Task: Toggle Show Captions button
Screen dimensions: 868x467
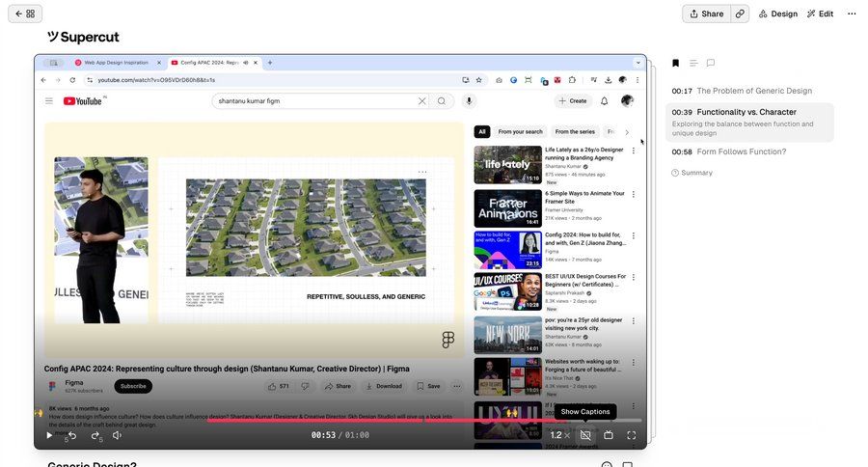Action: 585,435
